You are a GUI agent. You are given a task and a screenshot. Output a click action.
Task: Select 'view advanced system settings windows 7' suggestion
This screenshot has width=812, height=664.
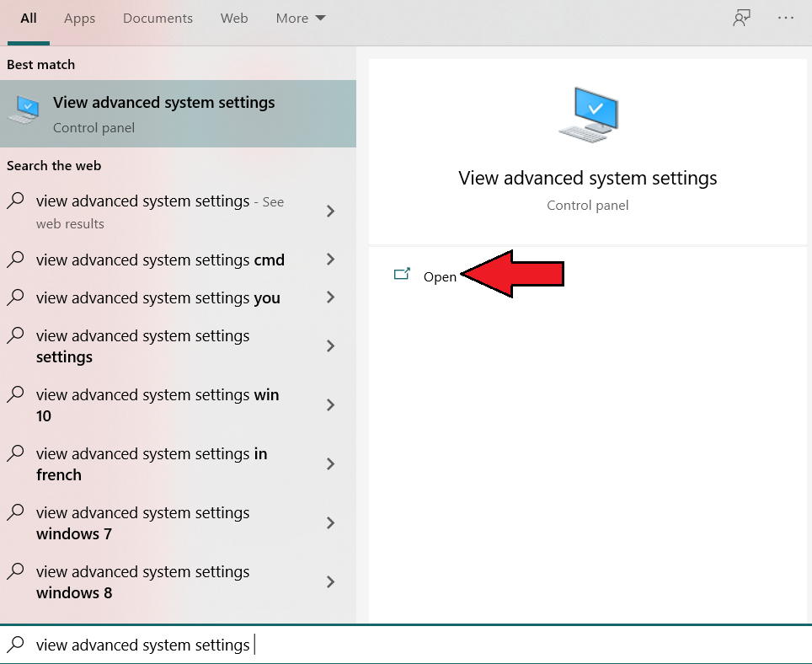point(178,523)
